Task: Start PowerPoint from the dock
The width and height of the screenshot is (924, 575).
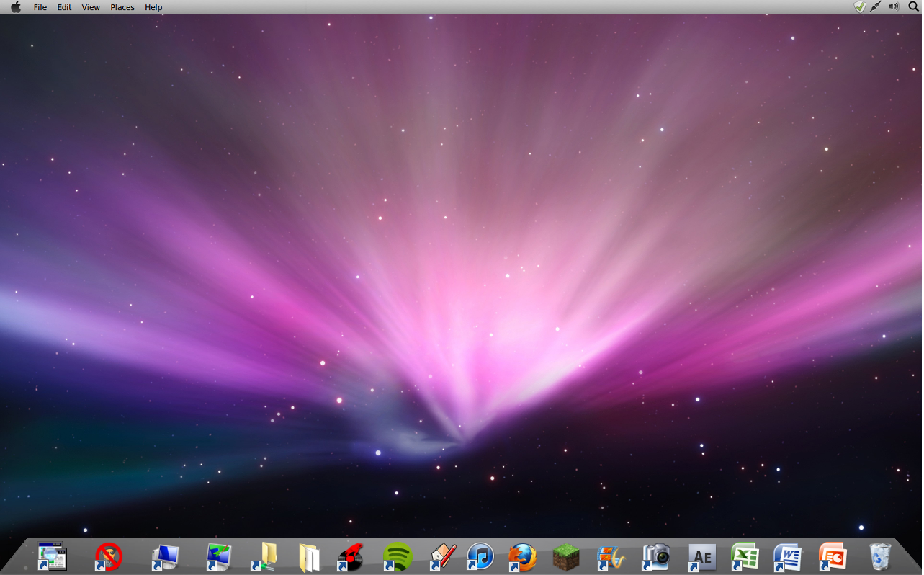Action: 832,555
